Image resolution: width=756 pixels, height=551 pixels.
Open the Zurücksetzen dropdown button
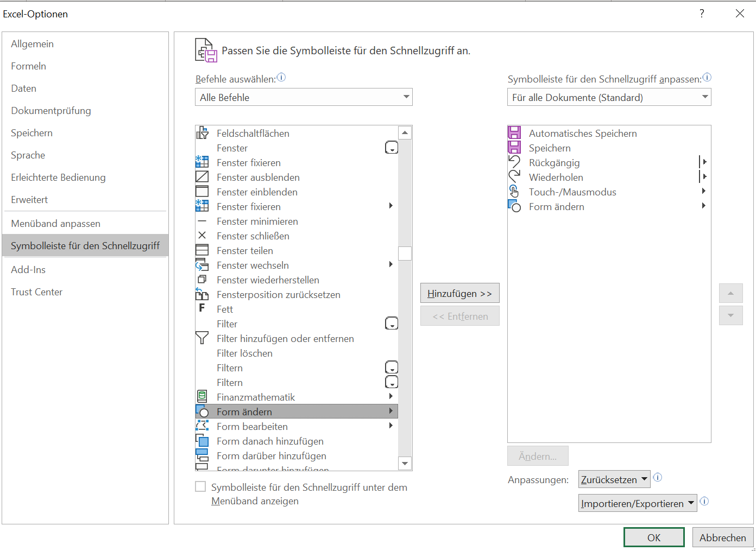[x=614, y=479]
